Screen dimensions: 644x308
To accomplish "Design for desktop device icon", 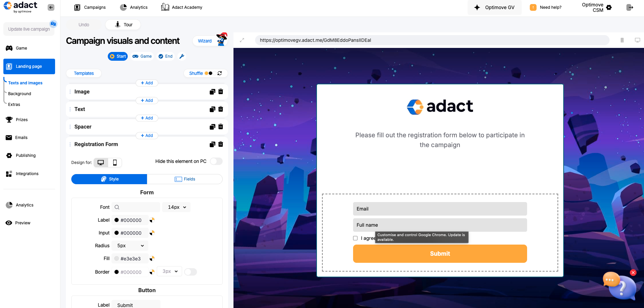I will (x=101, y=163).
